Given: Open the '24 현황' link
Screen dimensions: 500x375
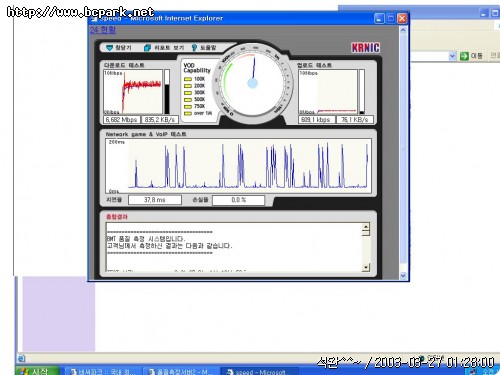Looking at the screenshot, I should [x=103, y=30].
